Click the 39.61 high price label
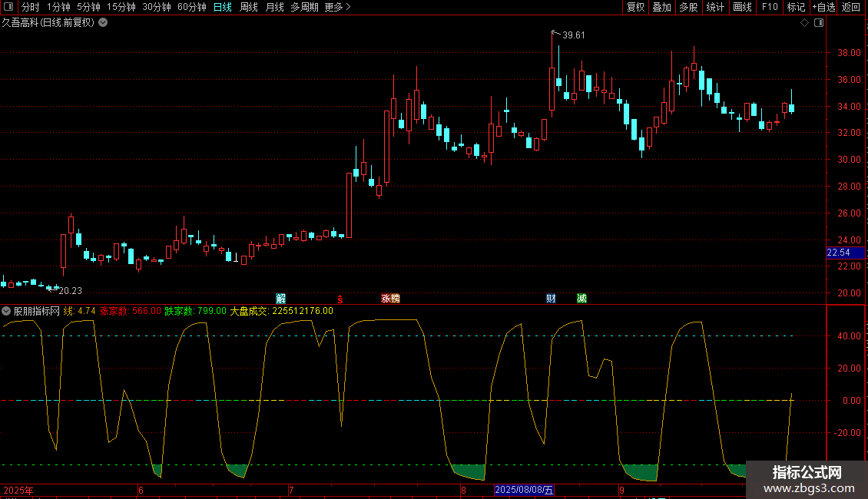The width and height of the screenshot is (868, 499). tap(574, 35)
